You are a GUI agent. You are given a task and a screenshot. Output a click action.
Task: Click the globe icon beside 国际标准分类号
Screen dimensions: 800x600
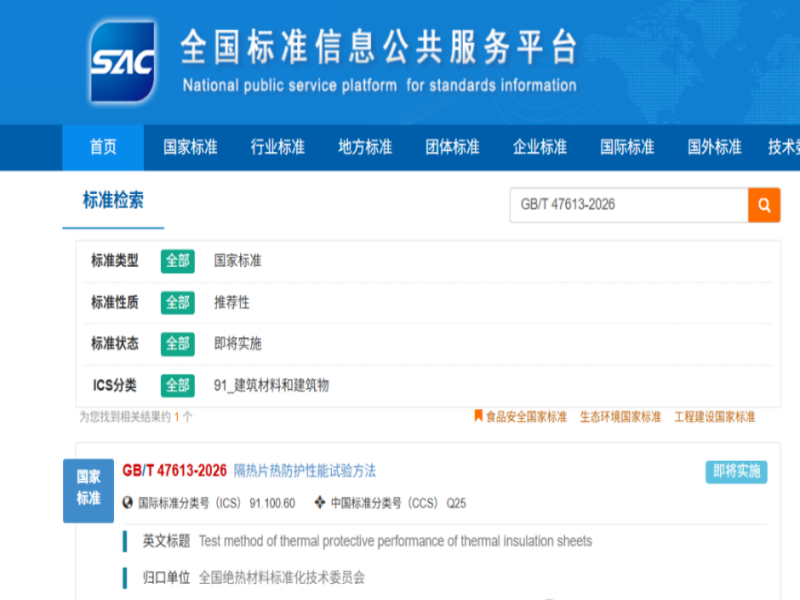(x=128, y=503)
